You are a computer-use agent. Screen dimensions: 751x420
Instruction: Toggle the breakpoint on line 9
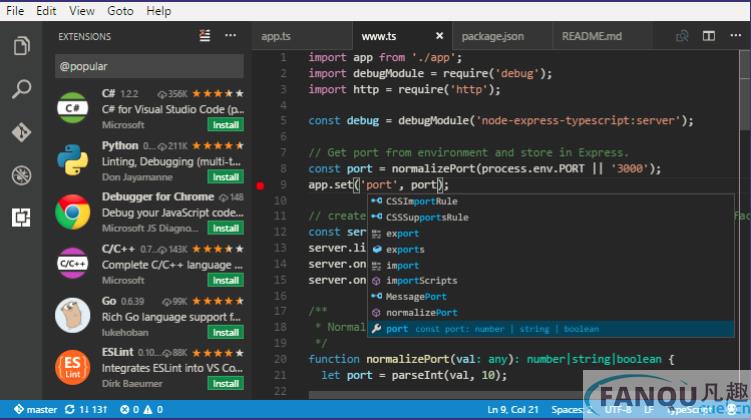[x=260, y=186]
